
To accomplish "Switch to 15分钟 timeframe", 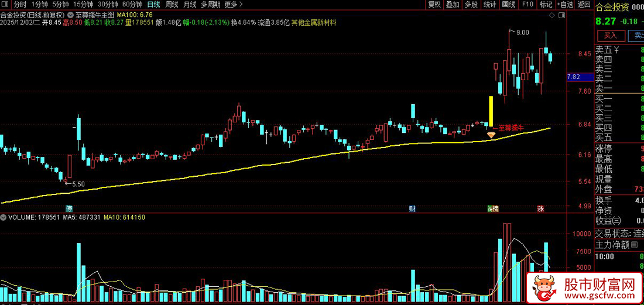I will [x=83, y=5].
